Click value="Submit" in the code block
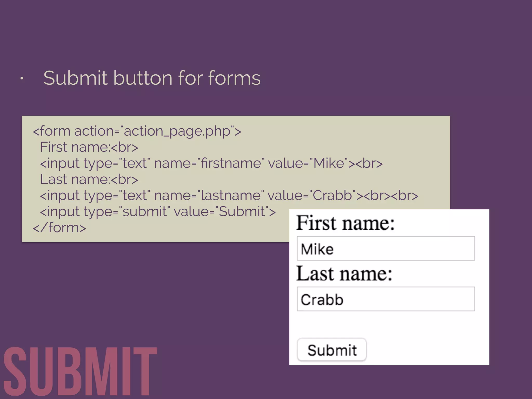This screenshot has width=532, height=399. pos(223,211)
